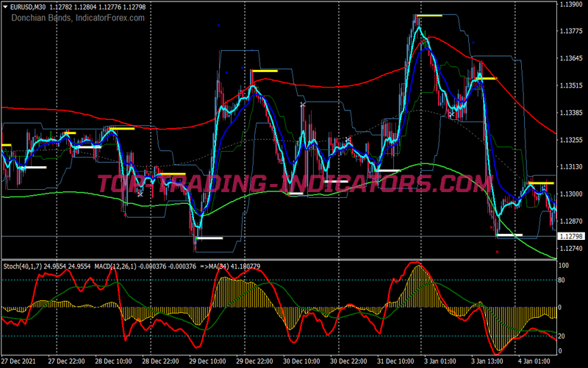Click the 1.12870 price axis label
The width and height of the screenshot is (588, 368).
pos(570,222)
